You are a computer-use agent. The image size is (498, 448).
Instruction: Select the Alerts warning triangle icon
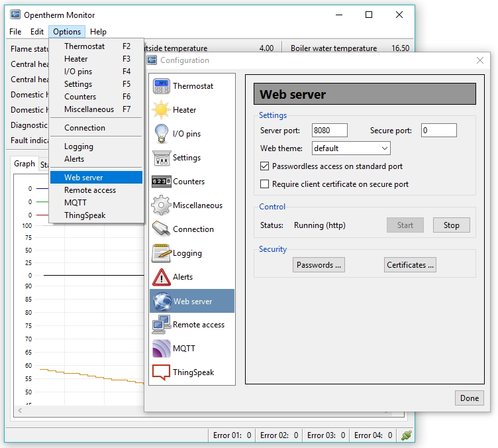point(162,277)
